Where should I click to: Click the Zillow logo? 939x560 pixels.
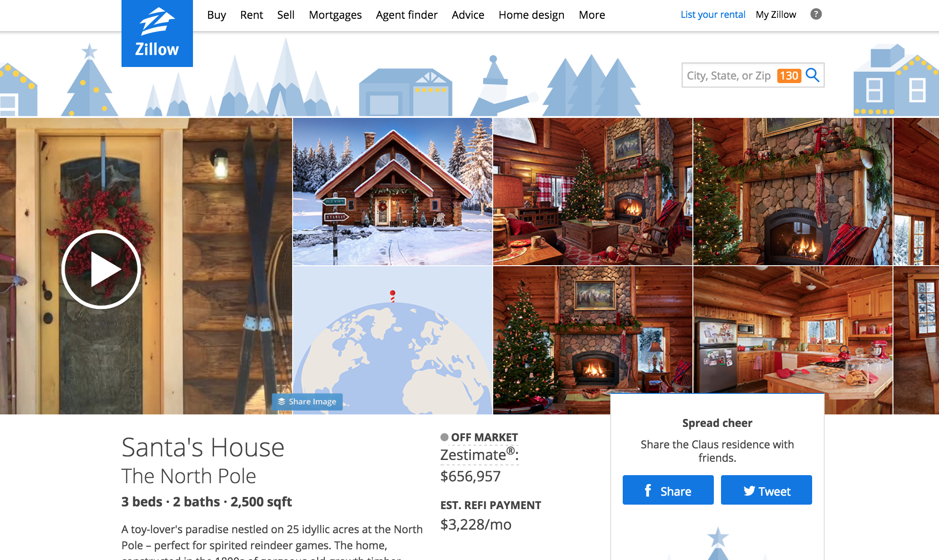[157, 33]
